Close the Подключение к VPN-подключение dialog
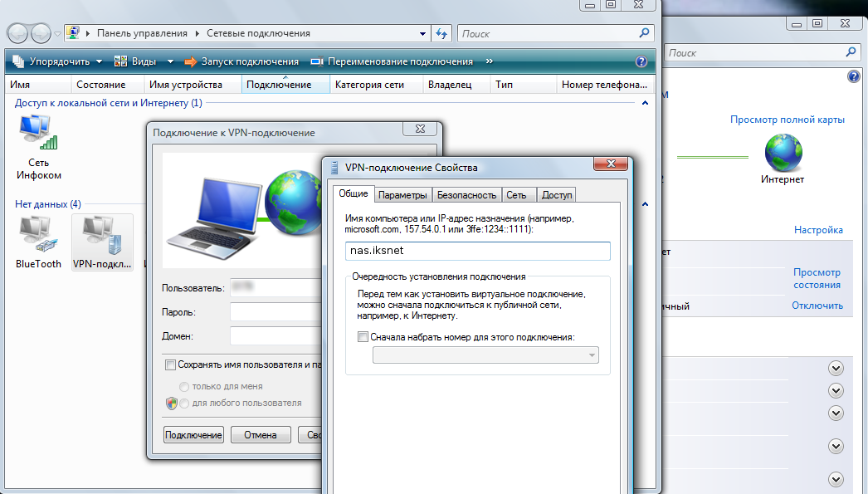This screenshot has width=868, height=494. (x=420, y=129)
